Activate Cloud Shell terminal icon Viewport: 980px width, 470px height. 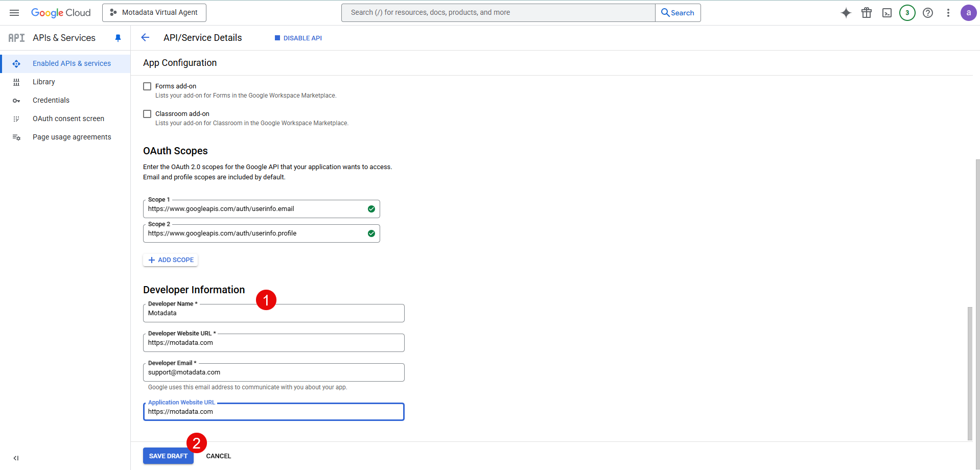click(x=886, y=12)
